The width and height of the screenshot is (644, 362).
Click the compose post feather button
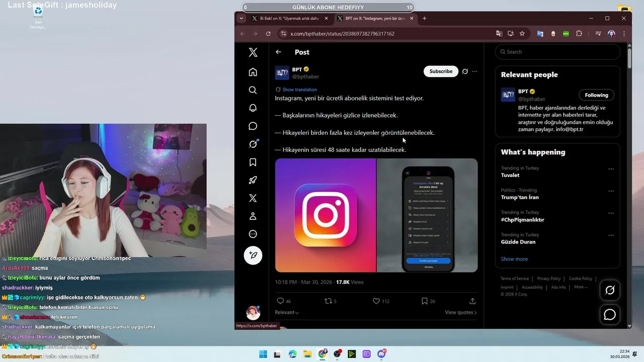(253, 255)
